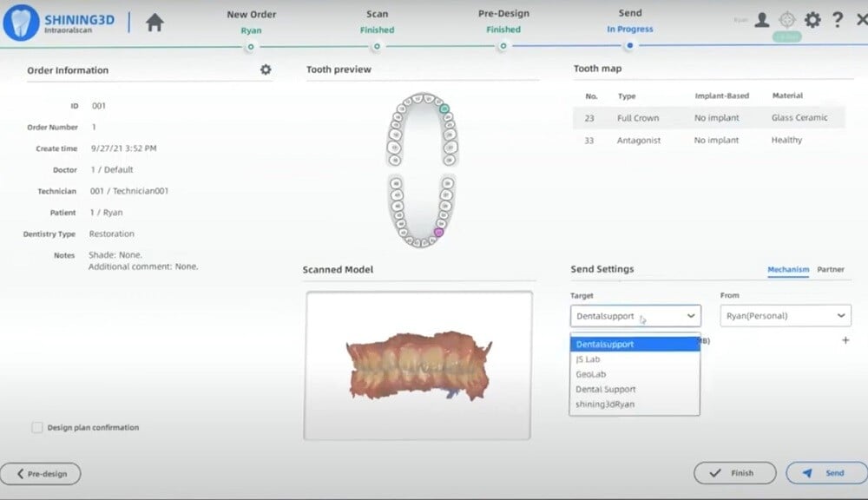
Task: Expand the Target dropdown
Action: (x=635, y=316)
